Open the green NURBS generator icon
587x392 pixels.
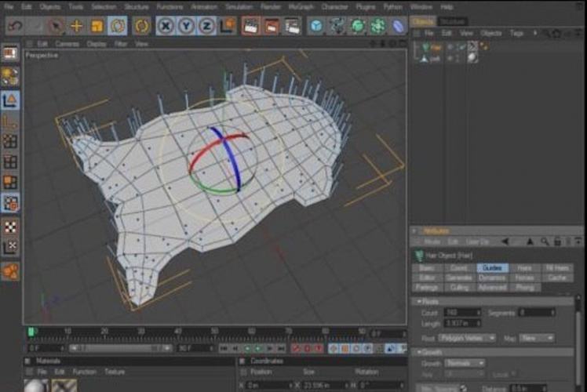pyautogui.click(x=358, y=26)
